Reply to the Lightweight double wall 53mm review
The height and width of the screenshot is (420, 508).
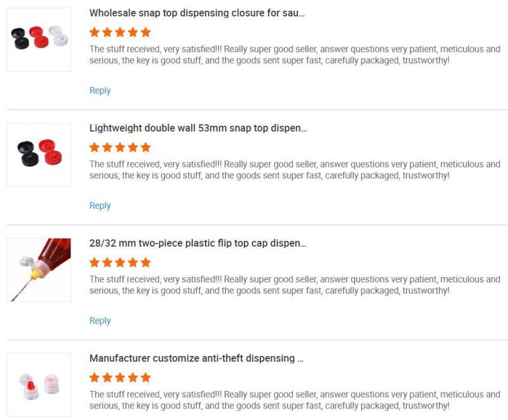(100, 206)
